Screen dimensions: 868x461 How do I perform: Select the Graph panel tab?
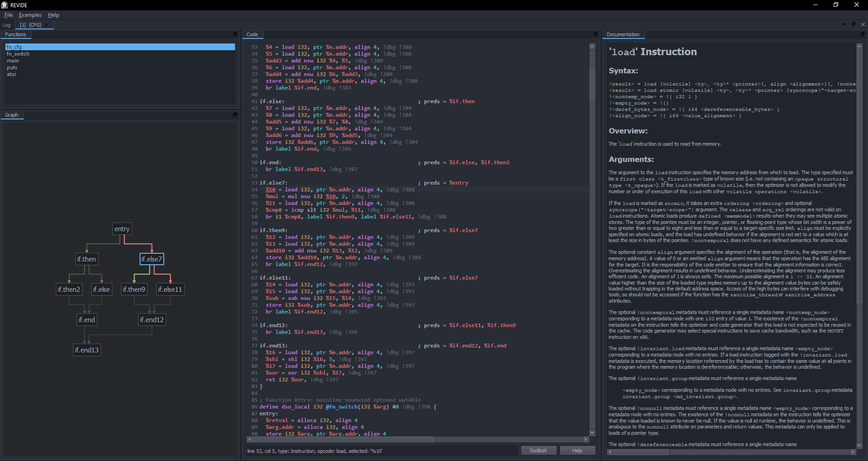click(x=12, y=115)
